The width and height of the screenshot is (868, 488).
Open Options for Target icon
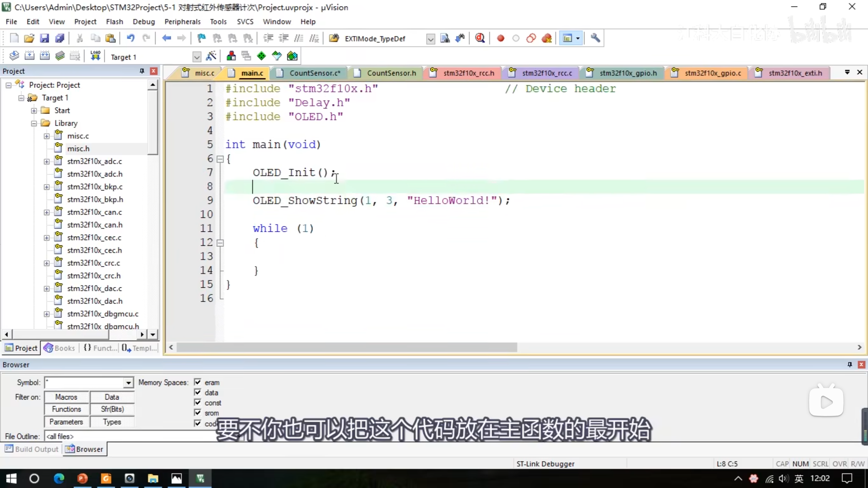pos(211,56)
